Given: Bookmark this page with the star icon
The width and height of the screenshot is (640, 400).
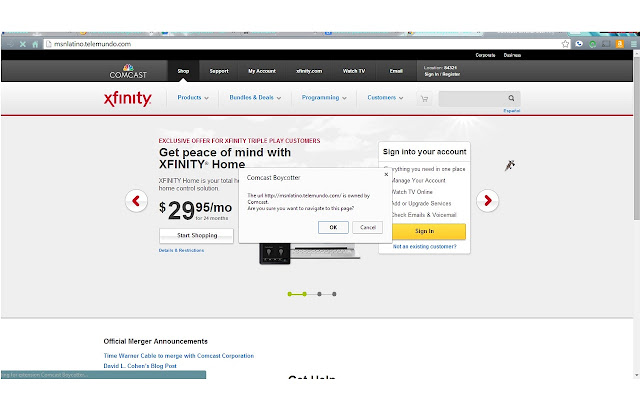Looking at the screenshot, I should [565, 44].
